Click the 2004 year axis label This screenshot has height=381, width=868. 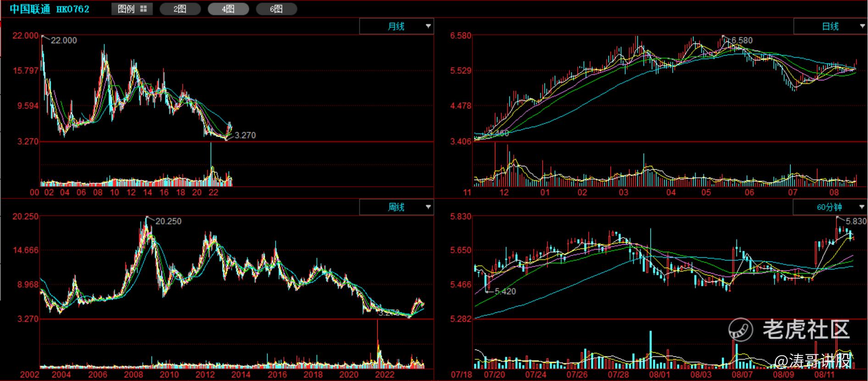(x=61, y=375)
